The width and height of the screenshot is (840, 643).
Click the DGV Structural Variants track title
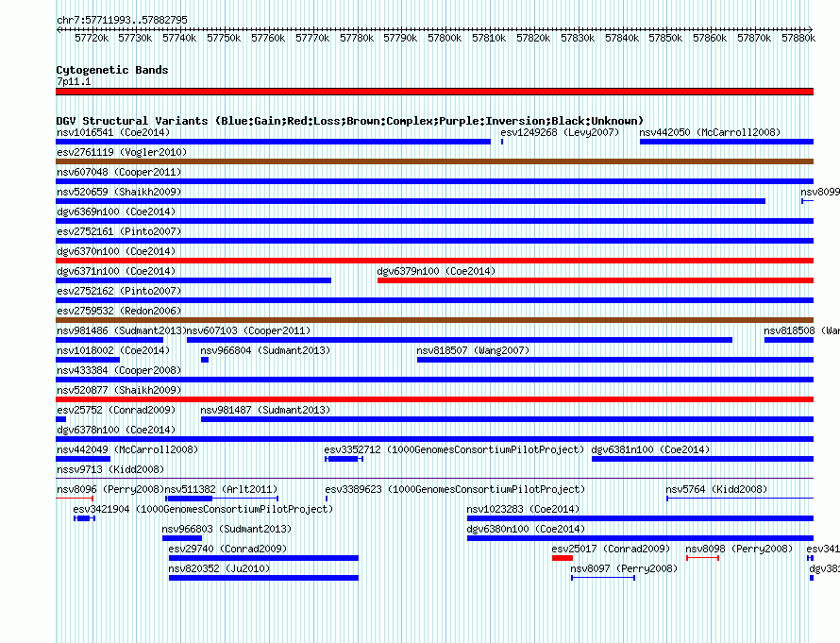point(350,121)
